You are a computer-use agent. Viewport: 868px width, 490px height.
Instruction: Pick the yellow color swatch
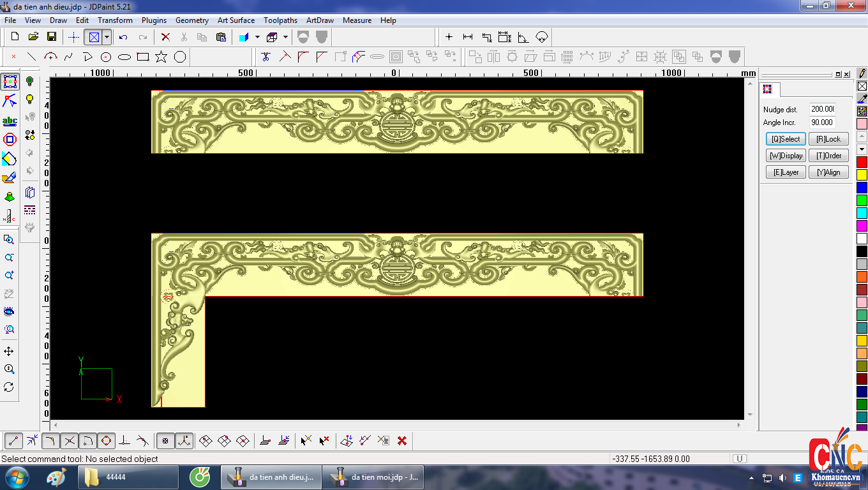coord(862,174)
